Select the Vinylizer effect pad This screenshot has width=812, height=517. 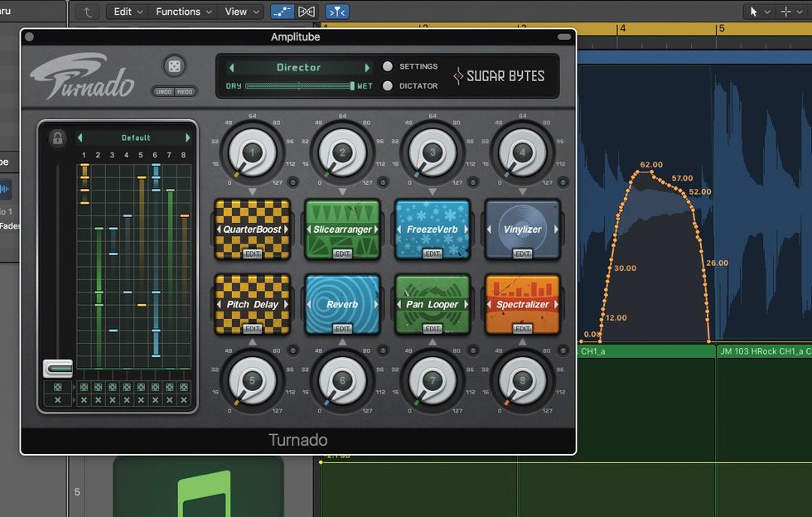(x=523, y=229)
